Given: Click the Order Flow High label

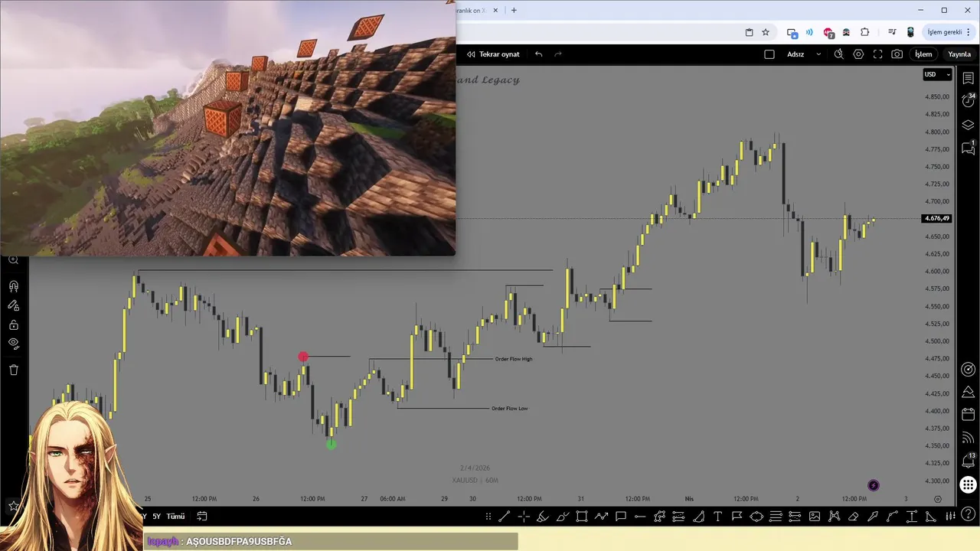Looking at the screenshot, I should (514, 359).
